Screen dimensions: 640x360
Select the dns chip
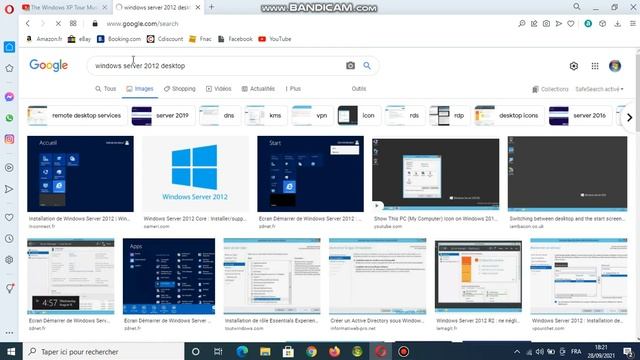click(219, 116)
